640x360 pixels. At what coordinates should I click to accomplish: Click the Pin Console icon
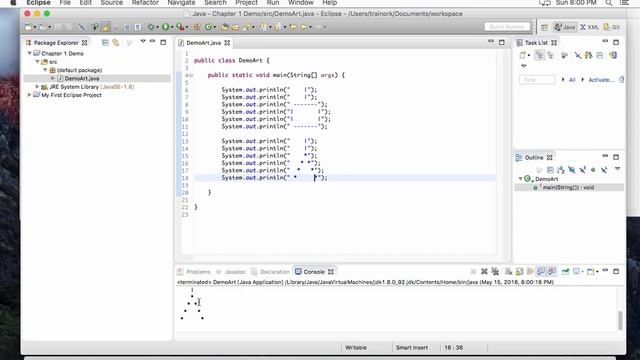tap(565, 271)
